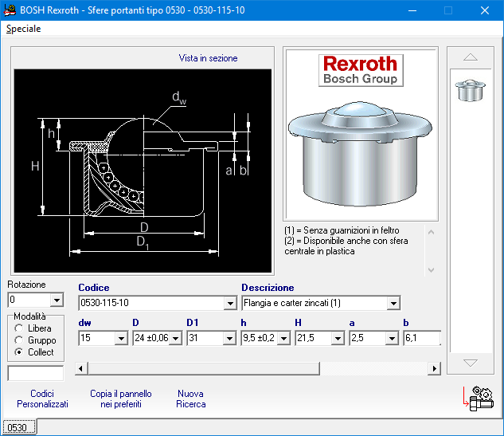Select the Collect mode radio button

[x=19, y=352]
